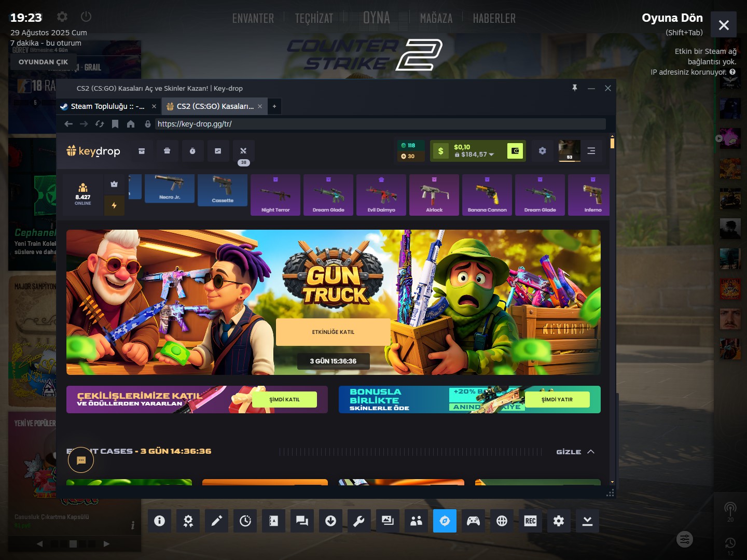The width and height of the screenshot is (747, 560).
Task: Open the Dream Glade card next to Night Terror
Action: (x=328, y=194)
